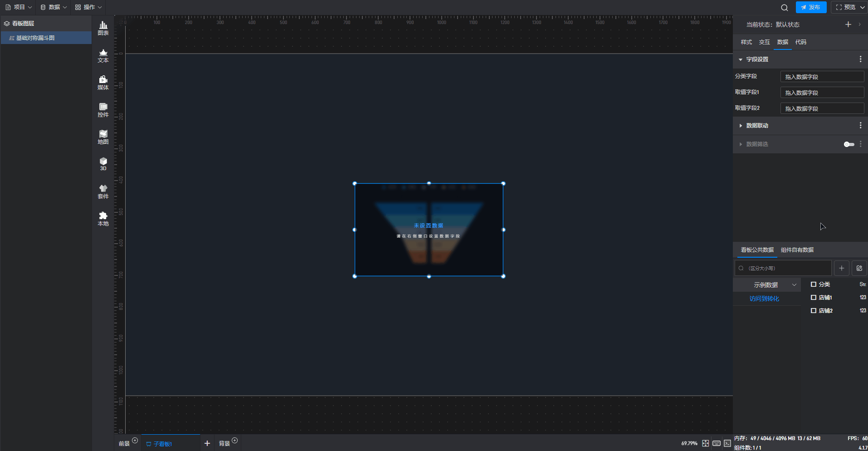
Task: Open the 媒体 media components icon
Action: pyautogui.click(x=103, y=83)
